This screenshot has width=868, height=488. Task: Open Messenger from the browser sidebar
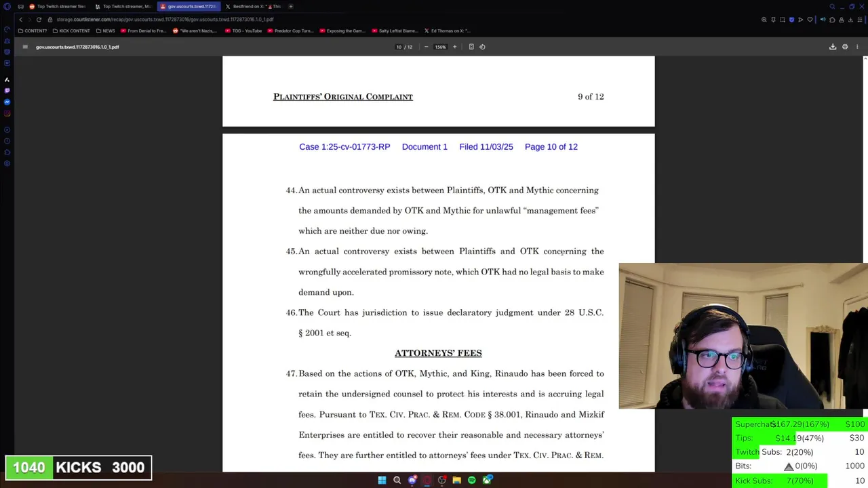pyautogui.click(x=7, y=102)
